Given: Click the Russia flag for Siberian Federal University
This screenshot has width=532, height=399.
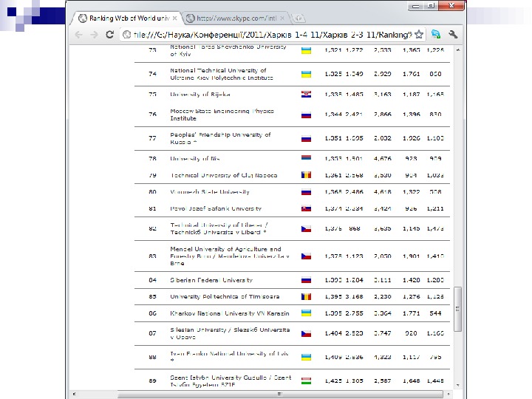Looking at the screenshot, I should coord(306,280).
